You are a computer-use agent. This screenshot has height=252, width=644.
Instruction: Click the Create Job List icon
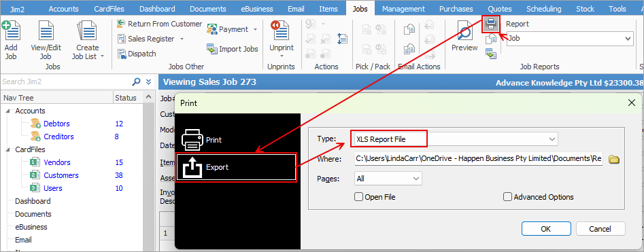click(87, 31)
